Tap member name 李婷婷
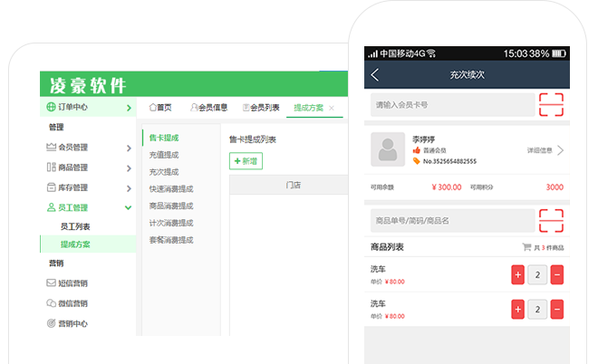The image size is (598, 364). pos(424,139)
